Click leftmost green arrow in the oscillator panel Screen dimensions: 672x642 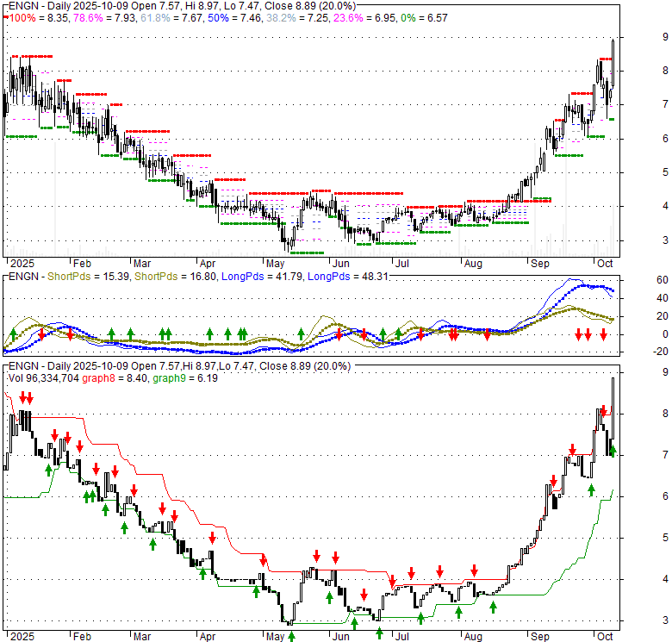pos(13,333)
